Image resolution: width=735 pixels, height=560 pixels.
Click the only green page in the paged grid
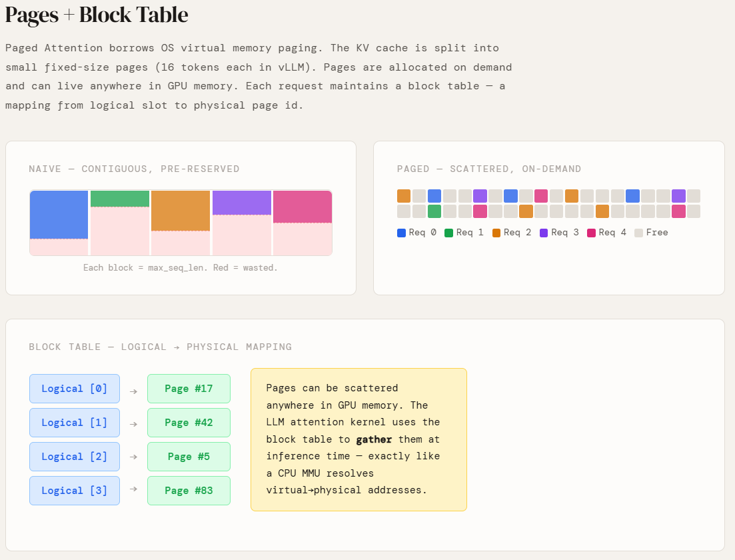pos(434,211)
